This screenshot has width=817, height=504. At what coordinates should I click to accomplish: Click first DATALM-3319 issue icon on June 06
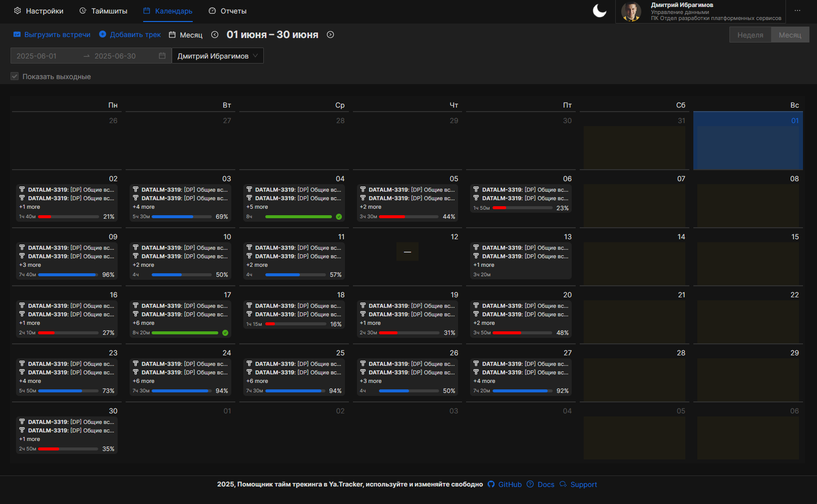pos(476,189)
